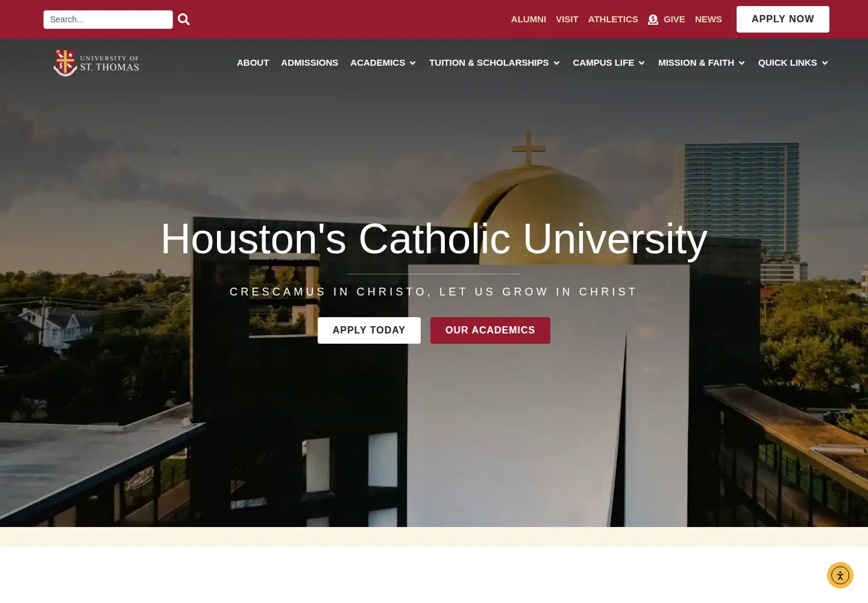Go to the Visit page
Image resolution: width=868 pixels, height=603 pixels.
[x=567, y=19]
